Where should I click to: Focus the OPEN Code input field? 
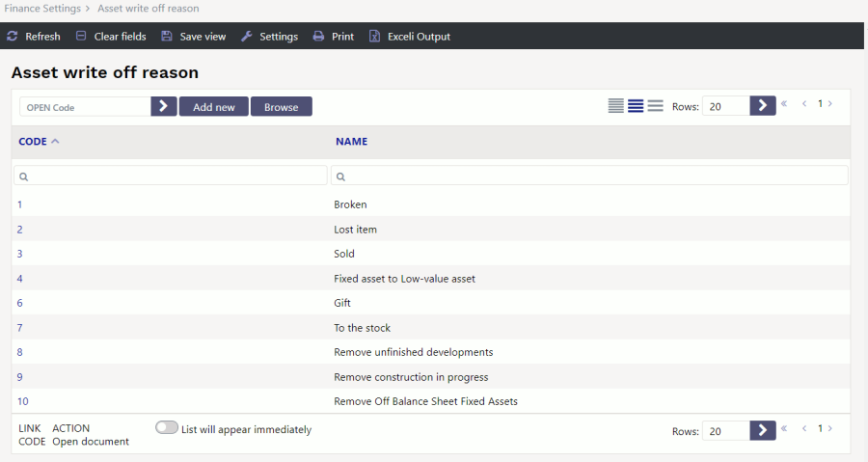click(85, 107)
